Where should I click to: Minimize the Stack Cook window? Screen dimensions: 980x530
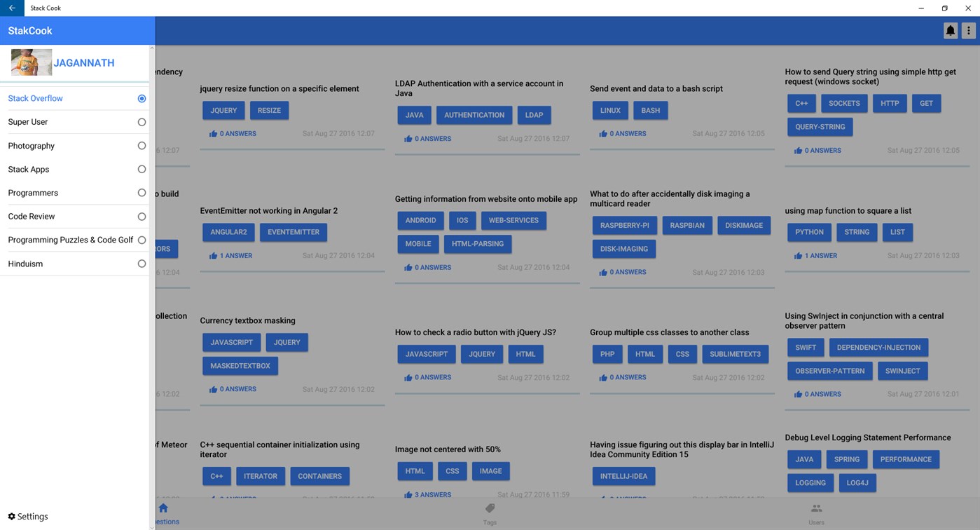pos(921,8)
